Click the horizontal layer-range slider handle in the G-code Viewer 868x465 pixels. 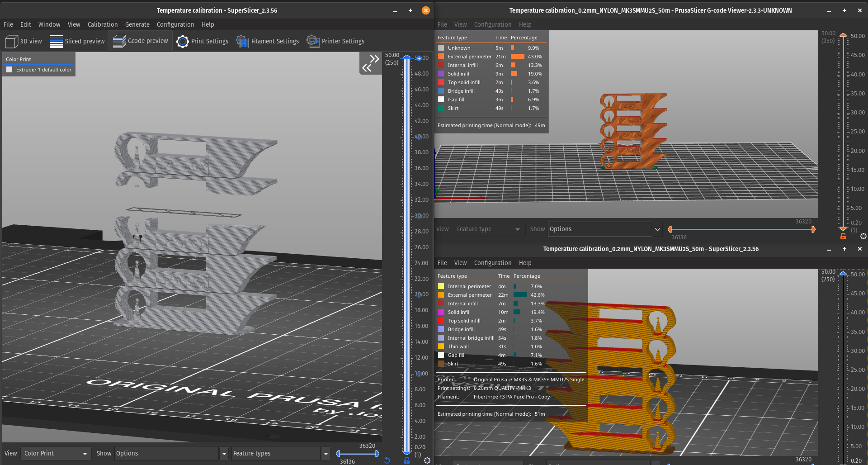pos(814,229)
